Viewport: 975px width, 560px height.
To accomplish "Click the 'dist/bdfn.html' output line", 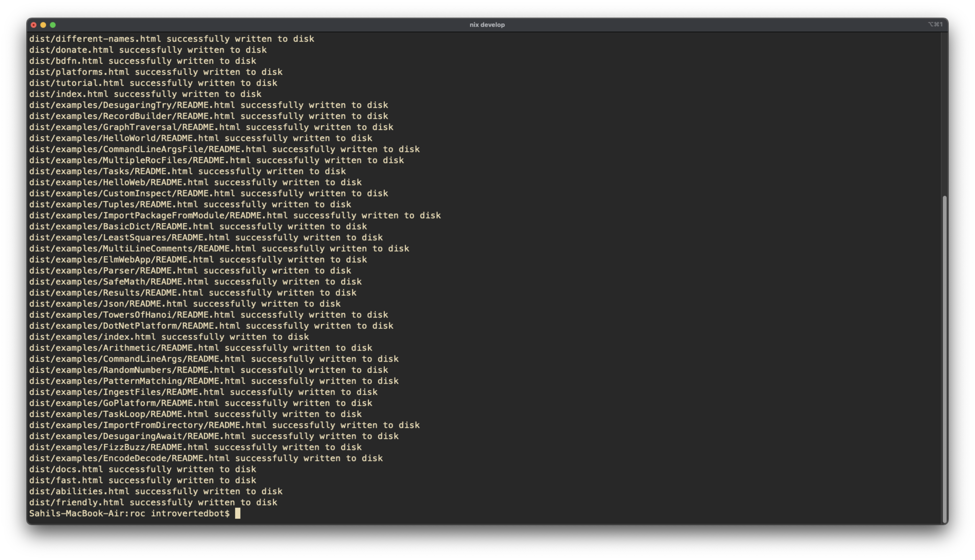I will (x=143, y=61).
